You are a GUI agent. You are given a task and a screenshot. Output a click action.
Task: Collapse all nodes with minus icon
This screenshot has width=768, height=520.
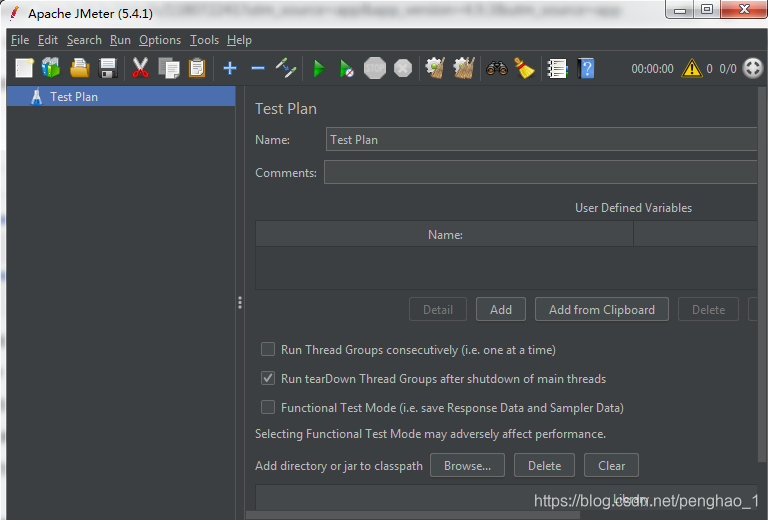258,69
